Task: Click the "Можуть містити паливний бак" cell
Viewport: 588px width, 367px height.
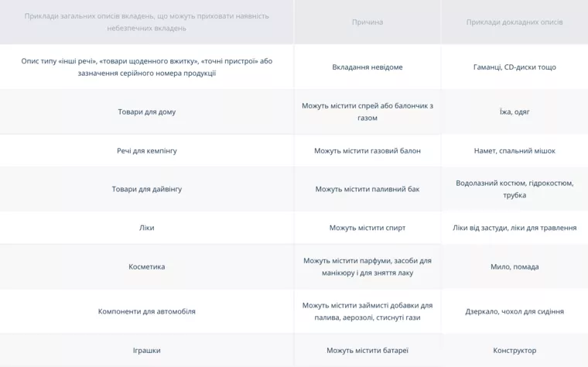Action: [x=367, y=189]
